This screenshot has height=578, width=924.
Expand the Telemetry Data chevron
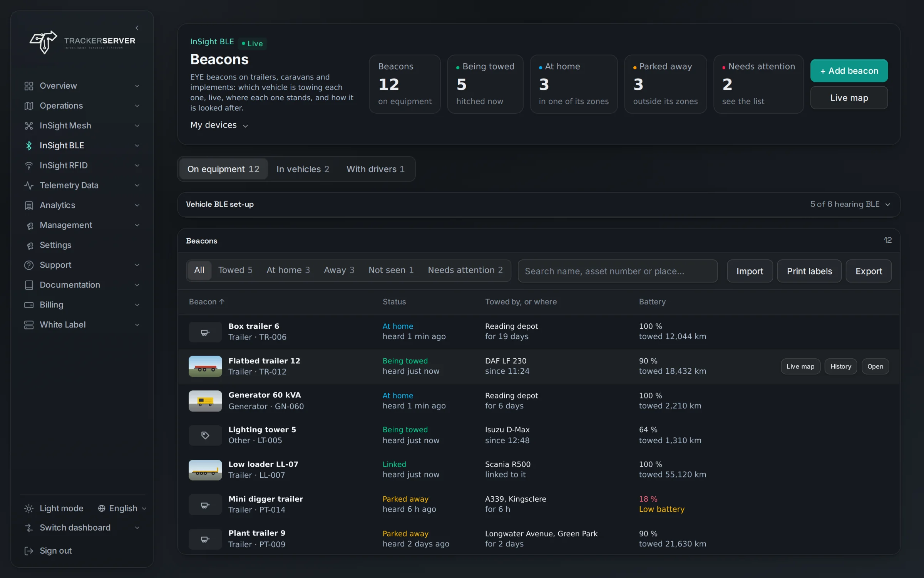coord(137,185)
